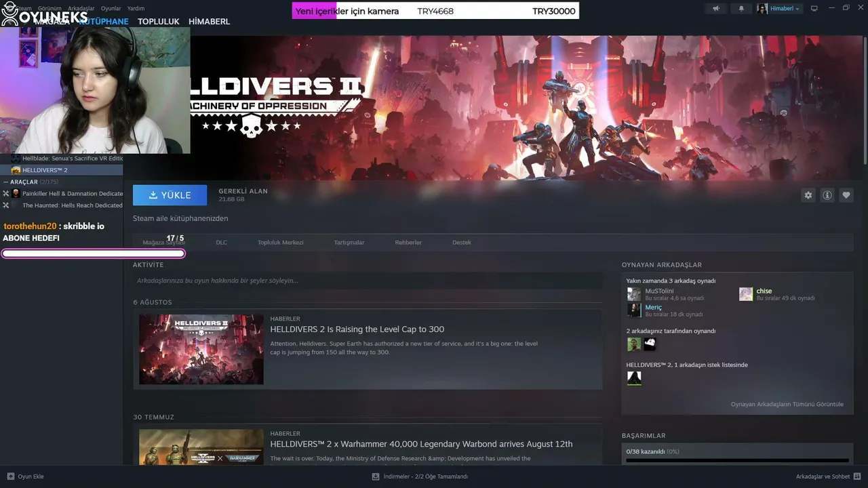This screenshot has height=488, width=868.
Task: Show game info icon
Action: pos(827,195)
